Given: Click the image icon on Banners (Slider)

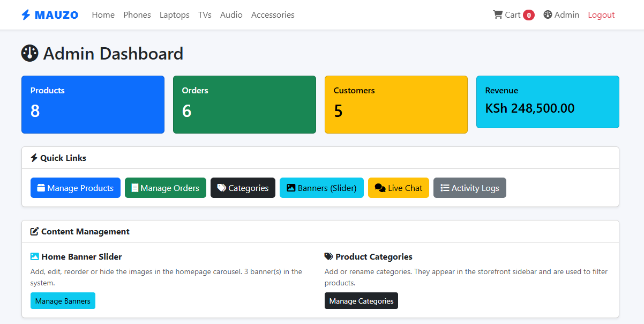Looking at the screenshot, I should (291, 188).
